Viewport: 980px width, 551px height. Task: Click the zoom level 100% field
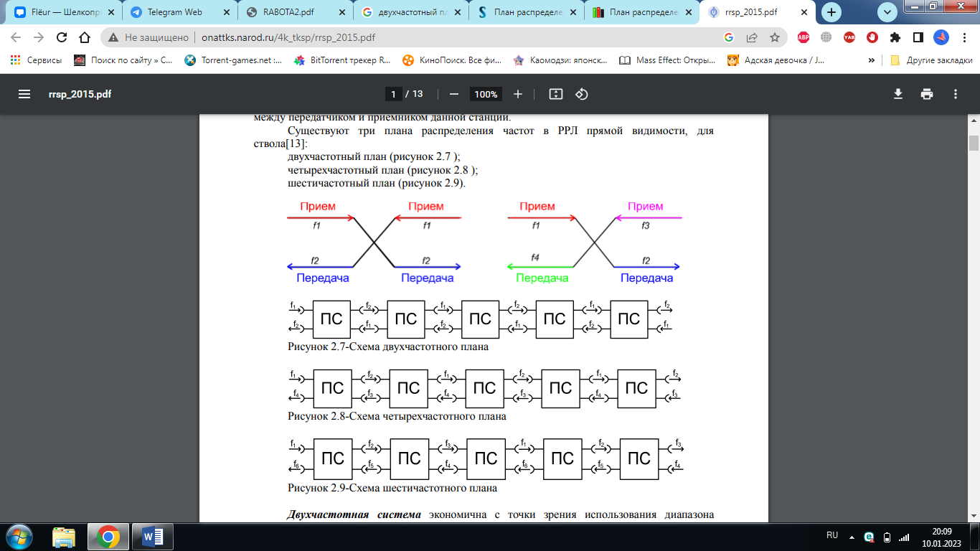486,94
